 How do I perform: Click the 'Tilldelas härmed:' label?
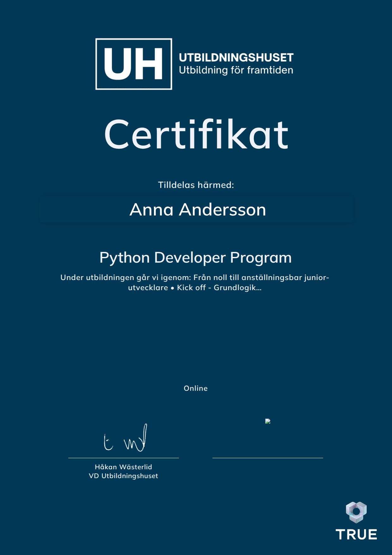[196, 185]
